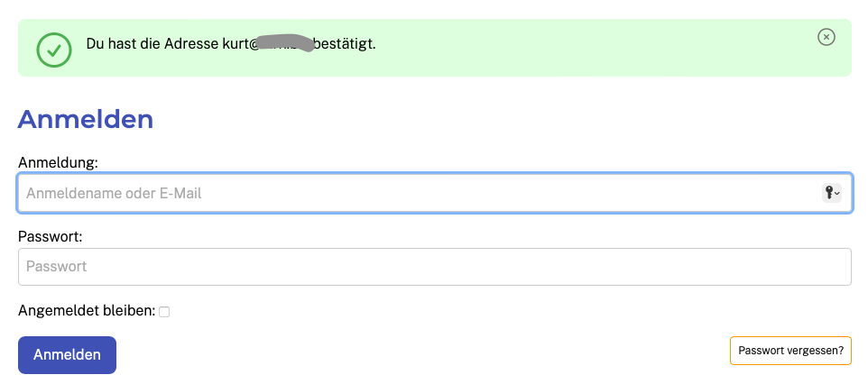Enable the Angemeldet bleiben checkbox
868x384 pixels.
pos(164,312)
